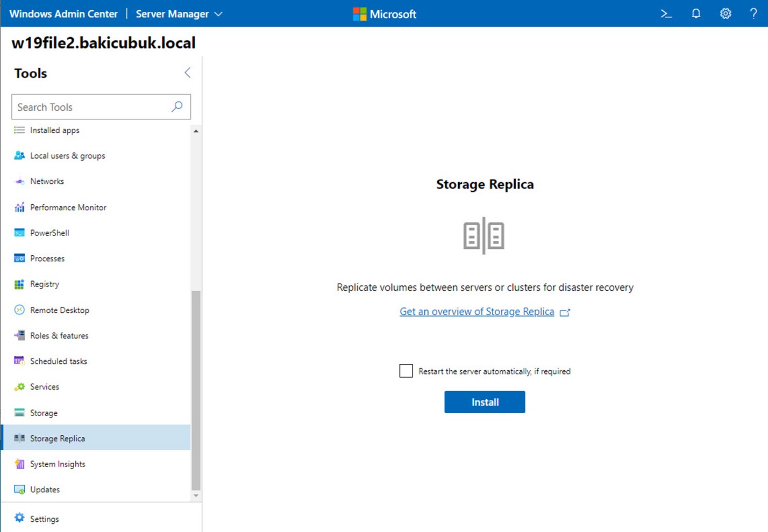Click the tools list scrollbar thumb
This screenshot has height=532, width=768.
[x=196, y=391]
